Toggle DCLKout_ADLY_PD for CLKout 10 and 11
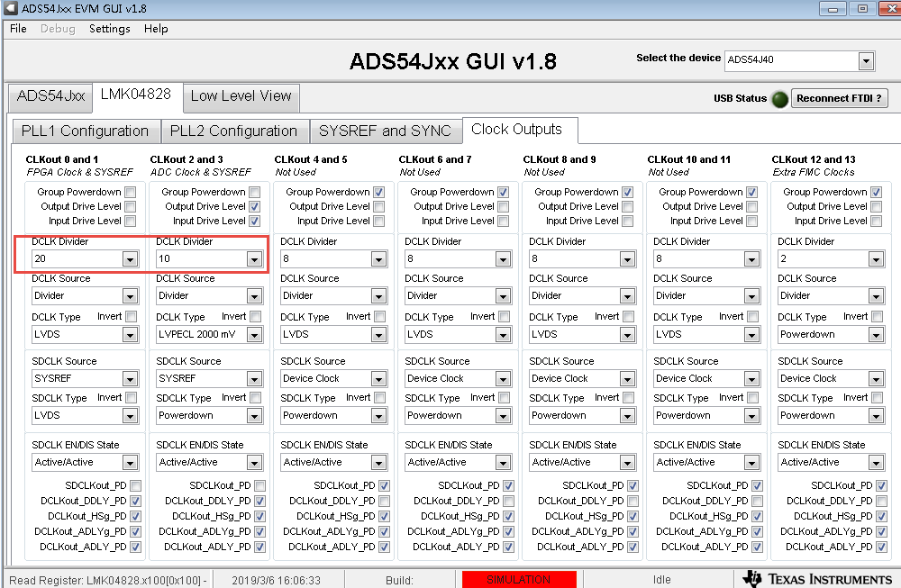The width and height of the screenshot is (901, 588). [x=758, y=547]
